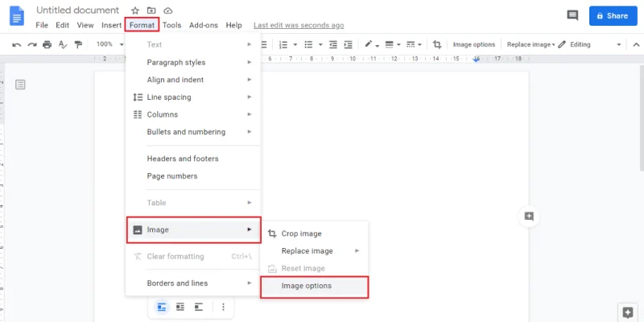The width and height of the screenshot is (644, 322).
Task: Print the document using the printer icon
Action: [x=47, y=45]
